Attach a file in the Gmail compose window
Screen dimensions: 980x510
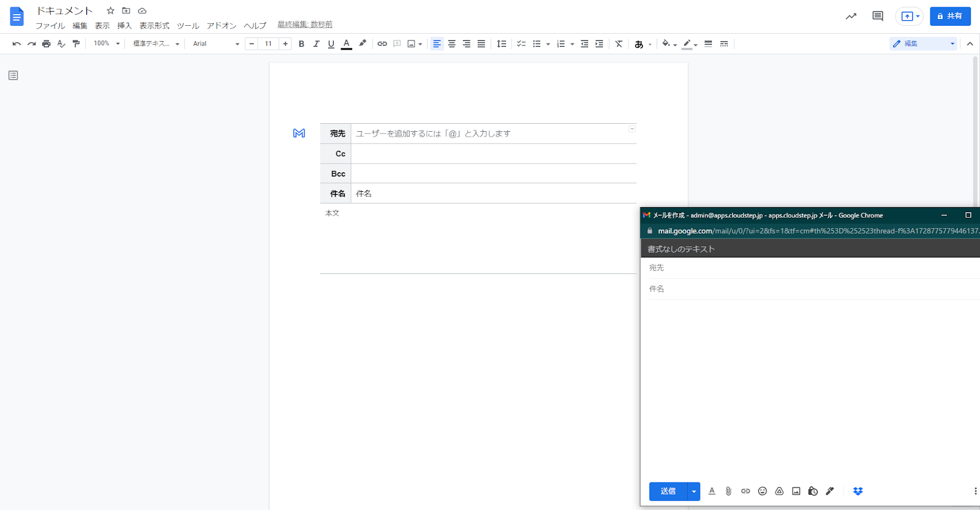[x=728, y=491]
